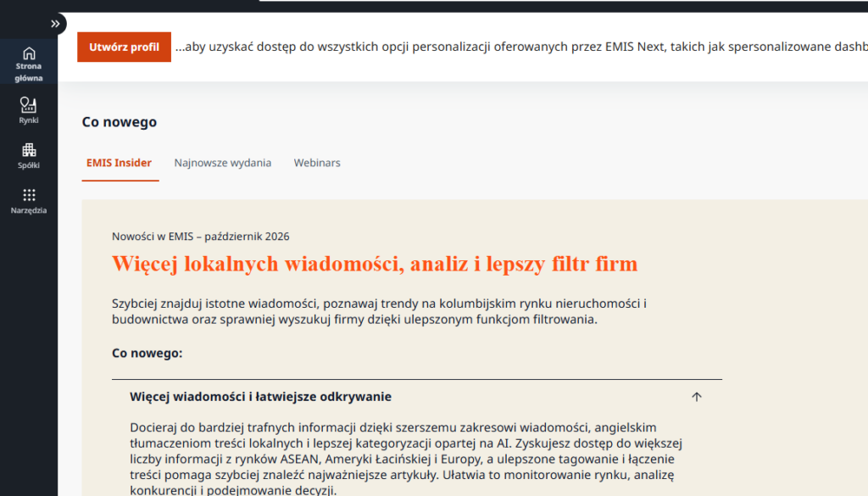Switch to Najnowsze wydania tab
868x496 pixels.
point(223,163)
